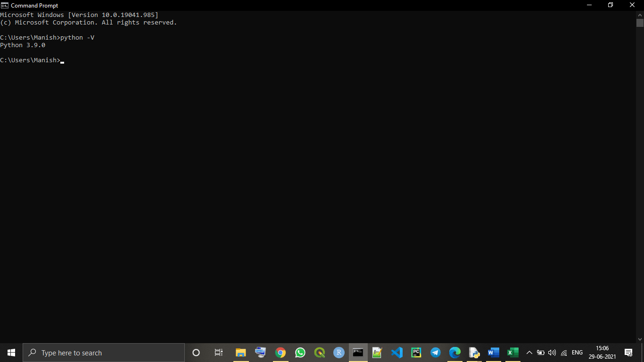The image size is (644, 362).
Task: Click the taskbar search box
Action: [104, 353]
